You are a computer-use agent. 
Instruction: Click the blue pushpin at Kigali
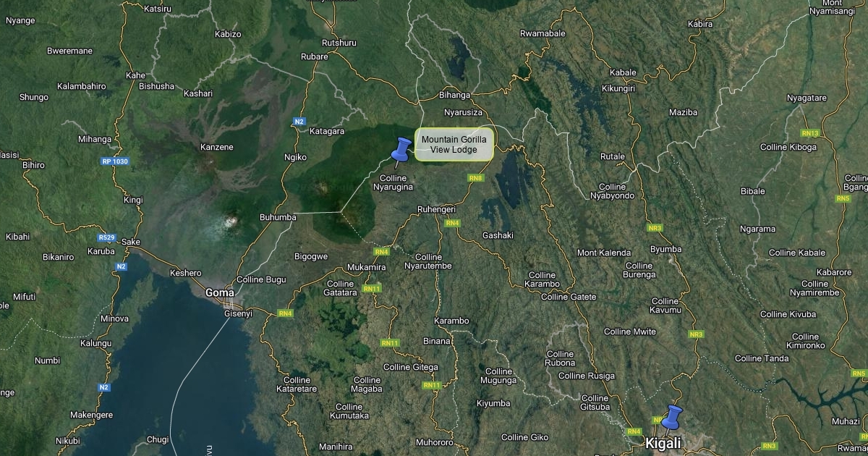(x=671, y=420)
